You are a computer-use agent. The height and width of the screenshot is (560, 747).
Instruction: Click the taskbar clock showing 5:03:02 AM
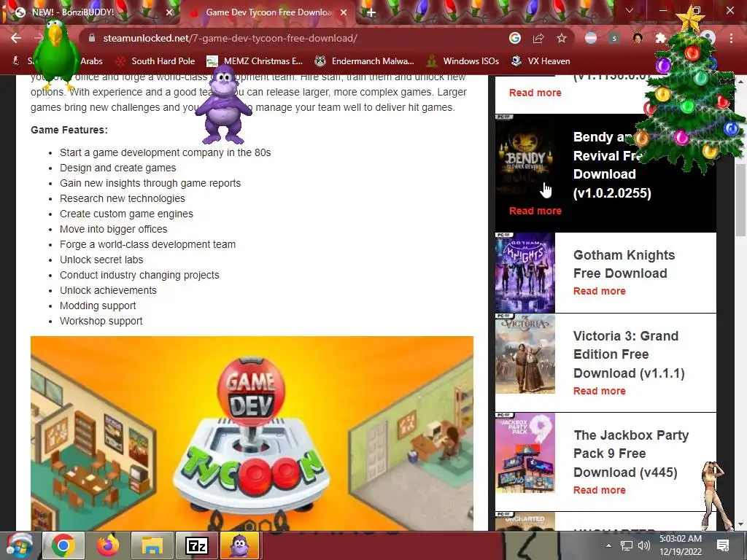[x=681, y=545]
